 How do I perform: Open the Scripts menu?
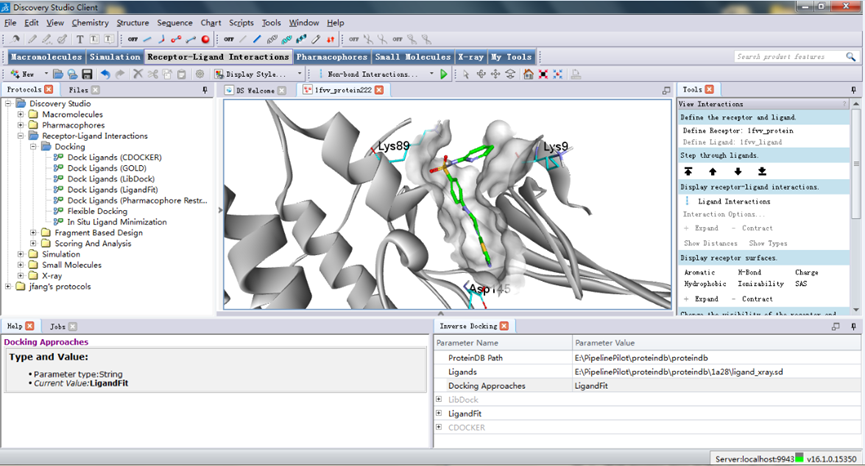(x=241, y=23)
